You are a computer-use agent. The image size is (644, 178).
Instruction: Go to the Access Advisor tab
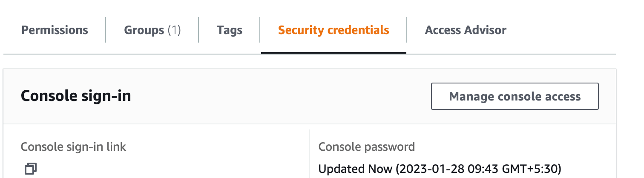[x=466, y=30]
